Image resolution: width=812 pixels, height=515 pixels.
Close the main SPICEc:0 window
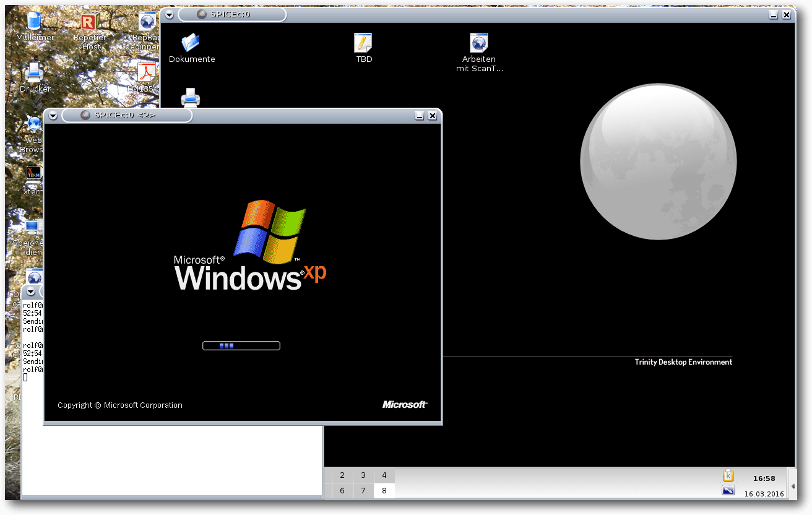point(787,15)
